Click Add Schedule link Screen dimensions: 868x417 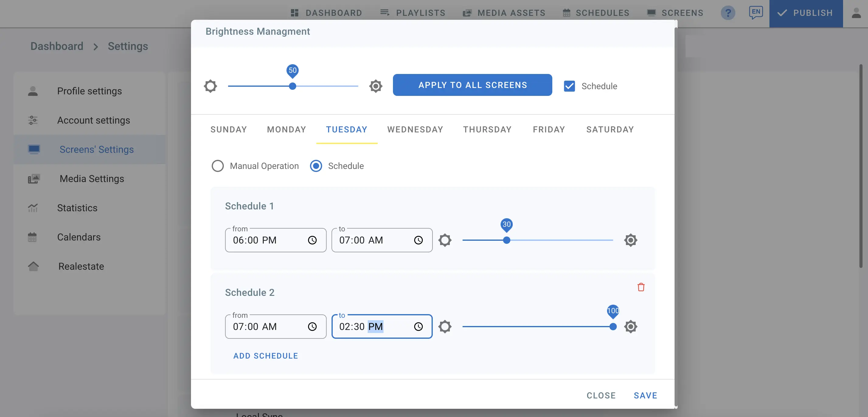[266, 356]
